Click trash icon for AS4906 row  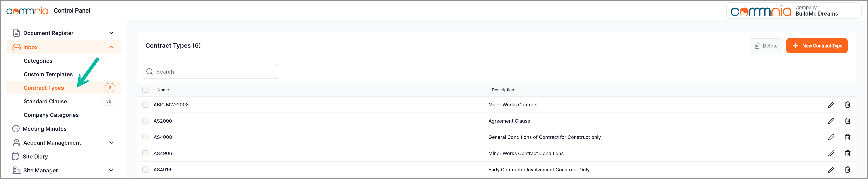click(x=847, y=153)
